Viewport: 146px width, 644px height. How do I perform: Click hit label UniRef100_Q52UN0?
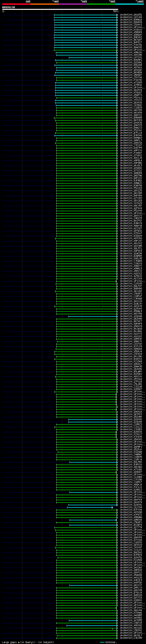131,417
